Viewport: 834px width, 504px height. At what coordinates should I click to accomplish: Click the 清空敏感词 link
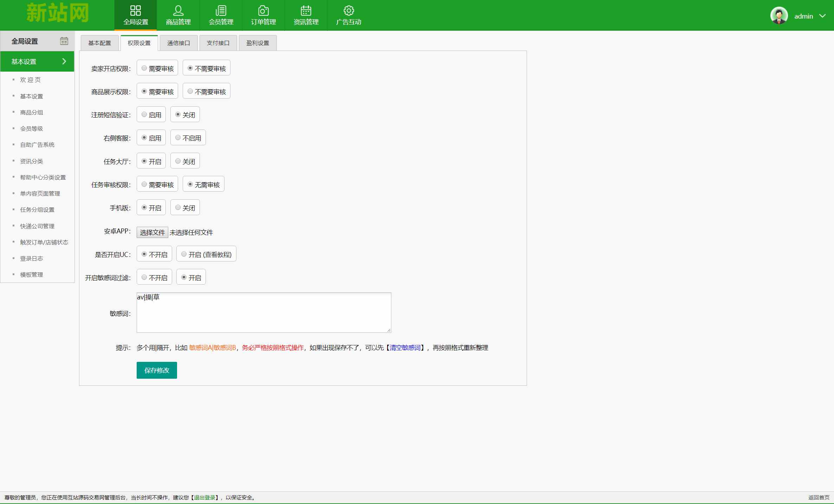(405, 347)
